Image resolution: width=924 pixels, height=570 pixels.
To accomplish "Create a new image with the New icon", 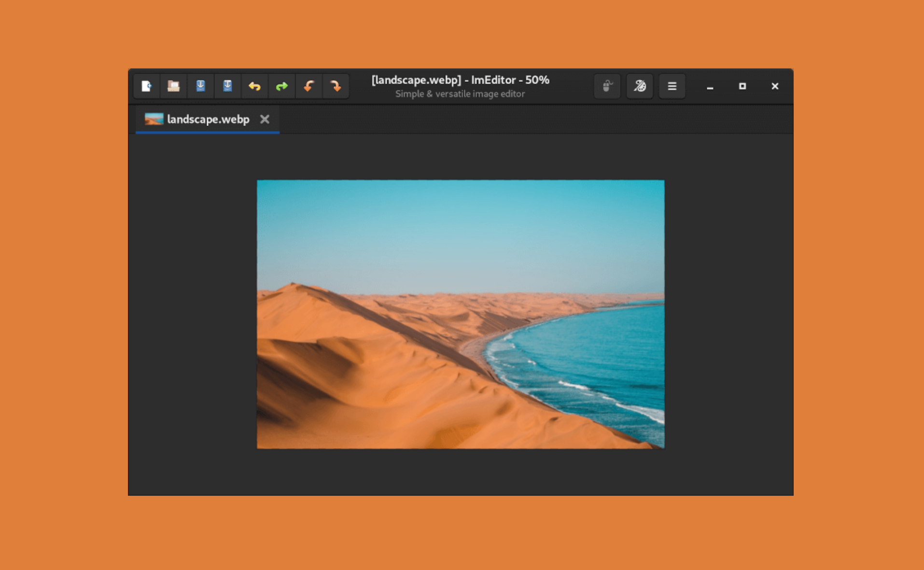I will tap(147, 86).
